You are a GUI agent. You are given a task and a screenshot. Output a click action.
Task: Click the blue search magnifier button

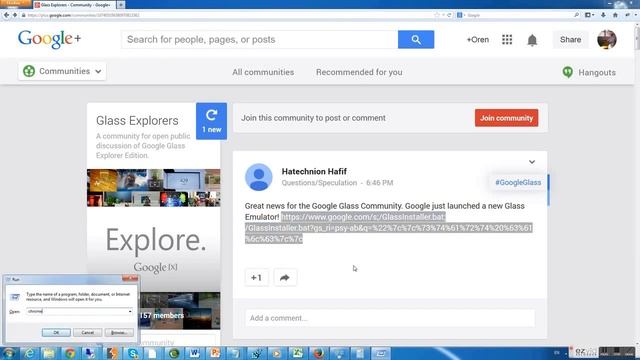[x=416, y=40]
